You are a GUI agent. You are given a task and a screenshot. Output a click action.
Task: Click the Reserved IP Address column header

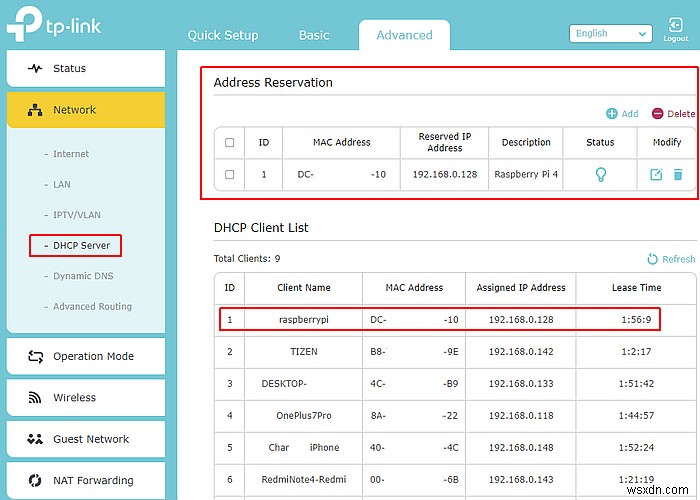pyautogui.click(x=445, y=142)
